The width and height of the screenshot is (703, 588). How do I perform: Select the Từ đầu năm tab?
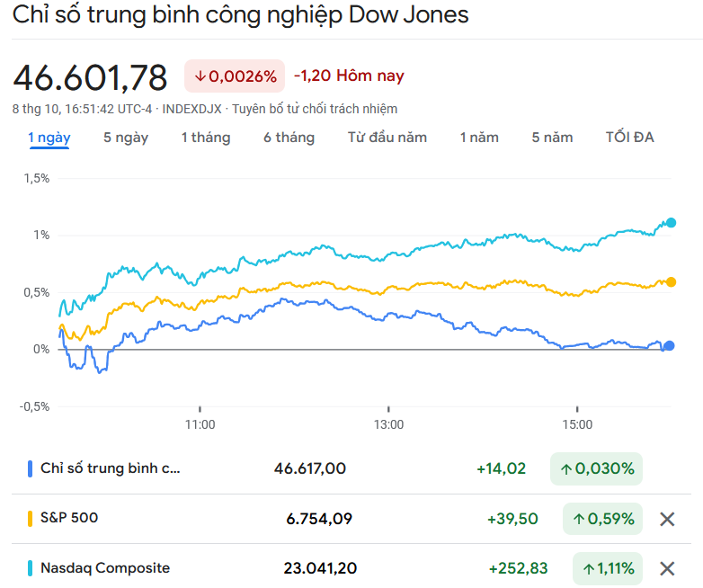[x=387, y=138]
